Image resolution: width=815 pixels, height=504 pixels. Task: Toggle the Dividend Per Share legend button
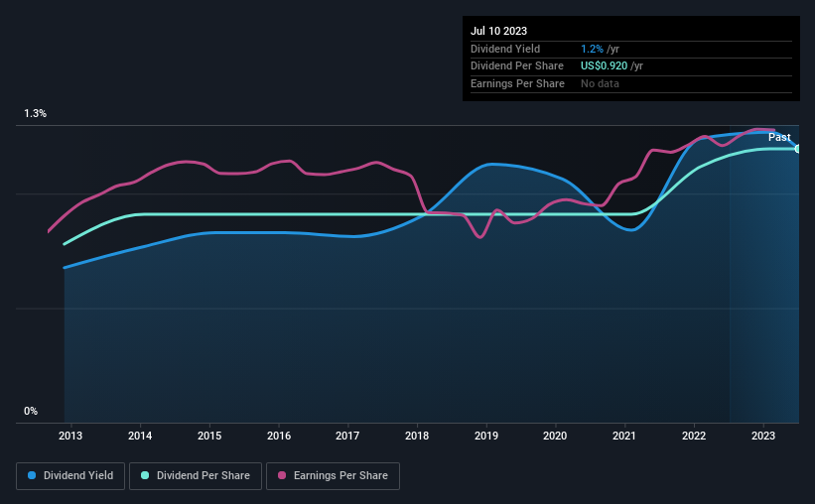pyautogui.click(x=196, y=476)
